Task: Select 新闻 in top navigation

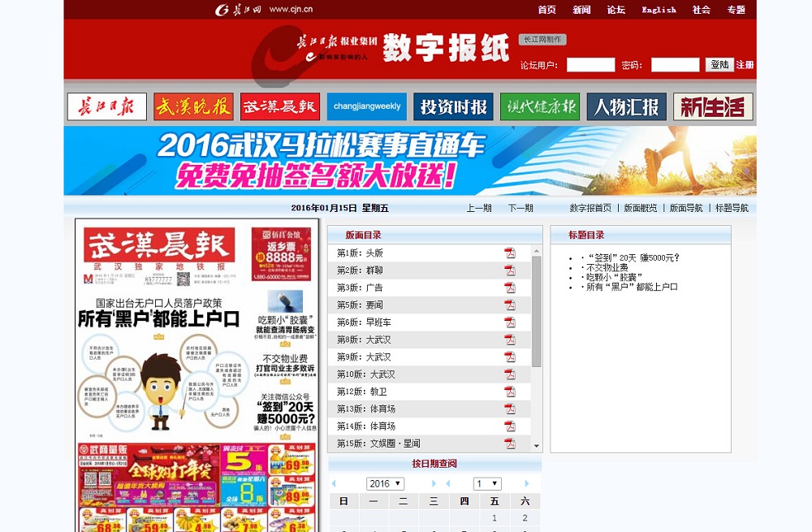Action: pos(581,10)
